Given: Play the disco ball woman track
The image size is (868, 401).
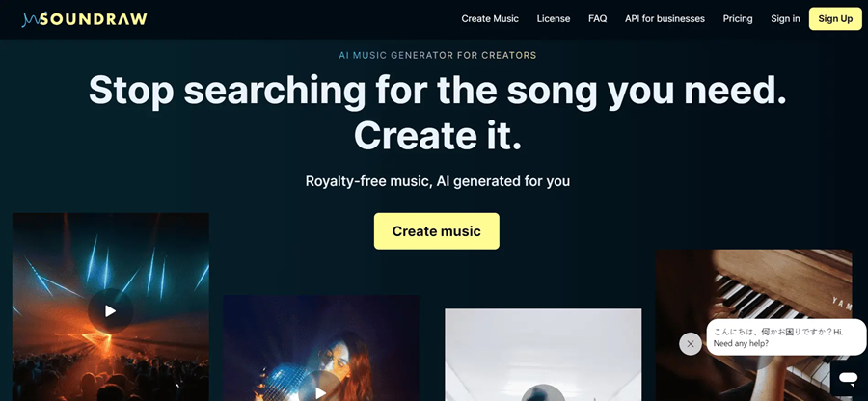Looking at the screenshot, I should click(320, 390).
